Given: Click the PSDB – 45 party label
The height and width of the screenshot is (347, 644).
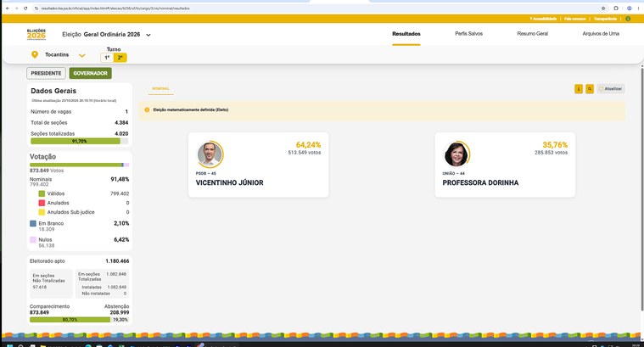Looking at the screenshot, I should pos(206,173).
